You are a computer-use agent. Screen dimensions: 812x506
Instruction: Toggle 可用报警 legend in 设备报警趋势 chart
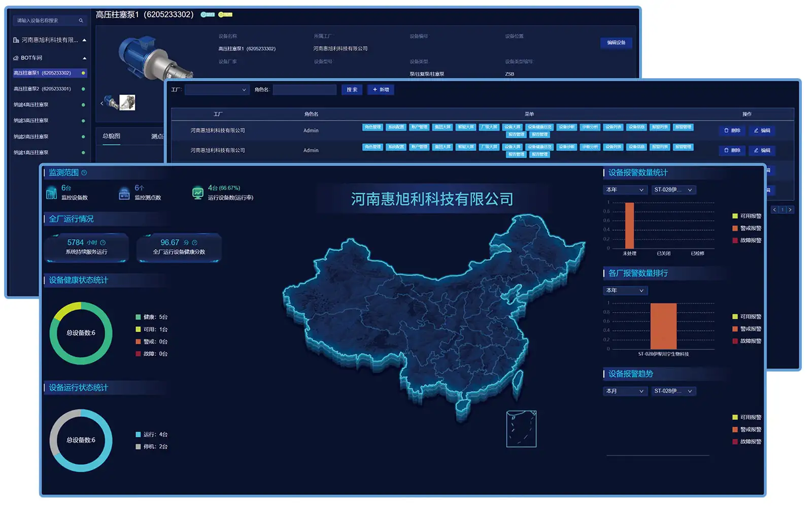point(747,417)
